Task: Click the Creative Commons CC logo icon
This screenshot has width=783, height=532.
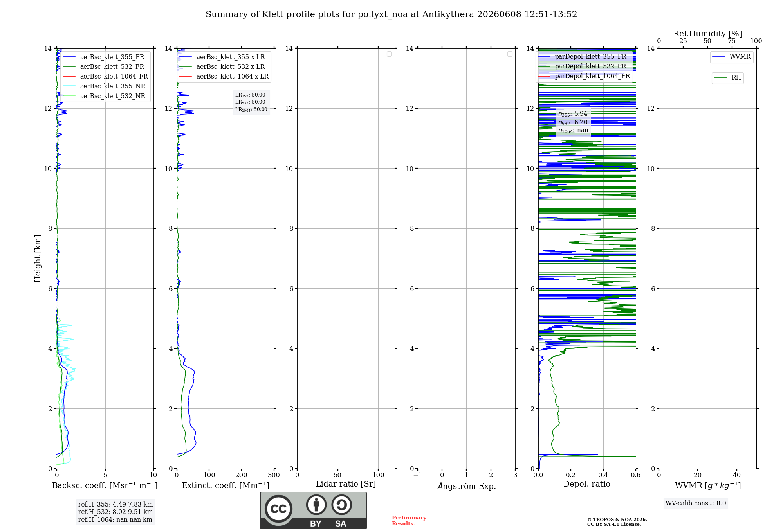Action: (278, 509)
